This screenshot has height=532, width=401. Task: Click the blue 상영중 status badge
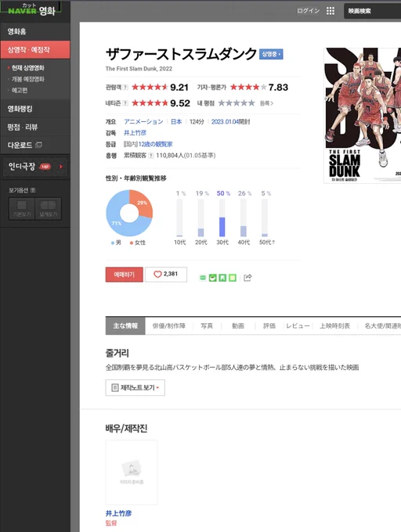pos(271,54)
